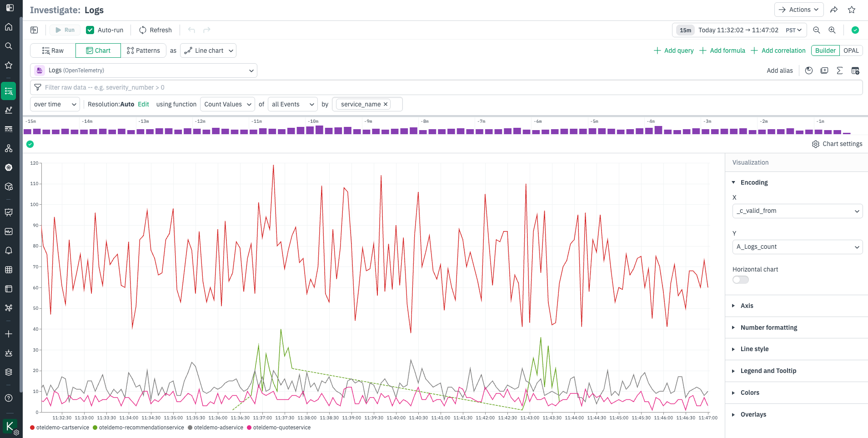
Task: Click the Undo arrow icon
Action: [x=191, y=30]
